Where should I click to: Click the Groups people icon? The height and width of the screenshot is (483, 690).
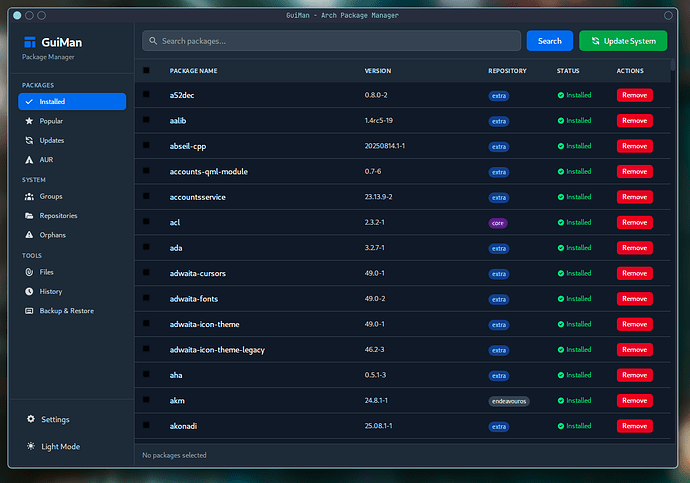(x=29, y=197)
